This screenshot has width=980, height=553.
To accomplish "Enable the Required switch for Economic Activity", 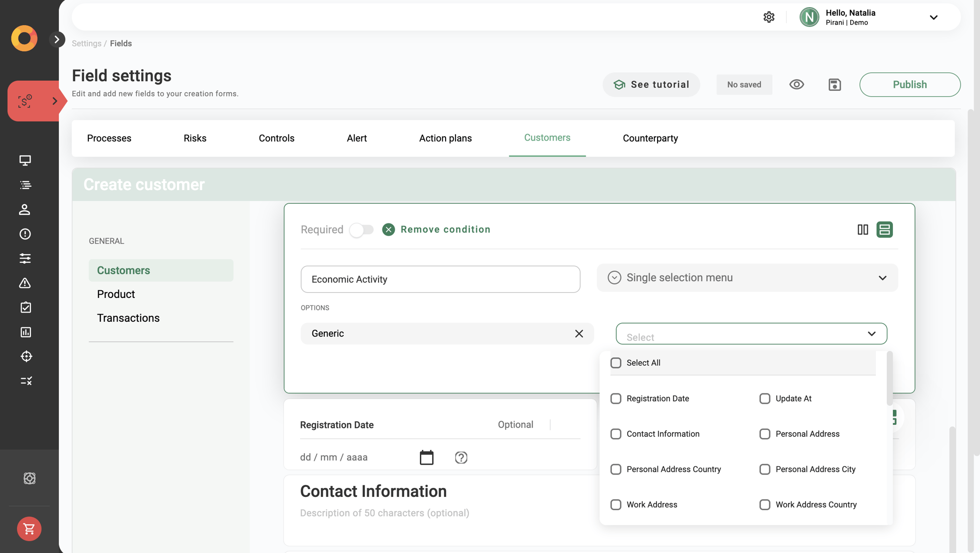I will (361, 229).
